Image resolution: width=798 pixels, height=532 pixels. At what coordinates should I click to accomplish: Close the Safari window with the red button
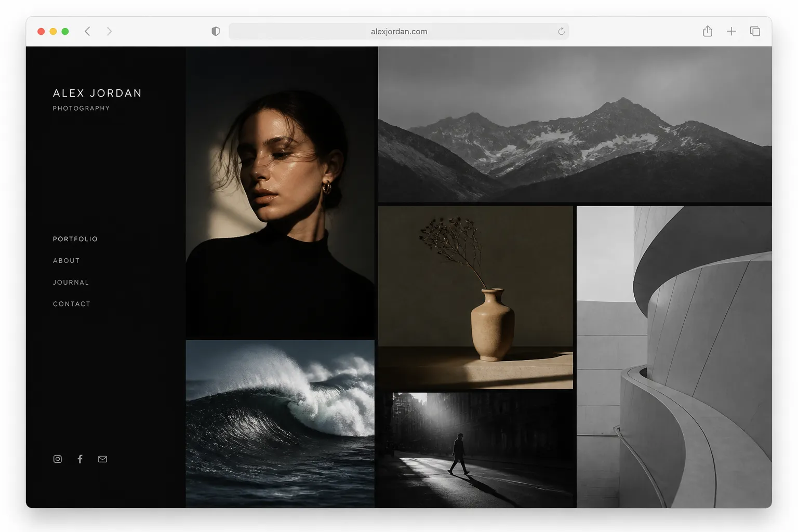pos(41,31)
